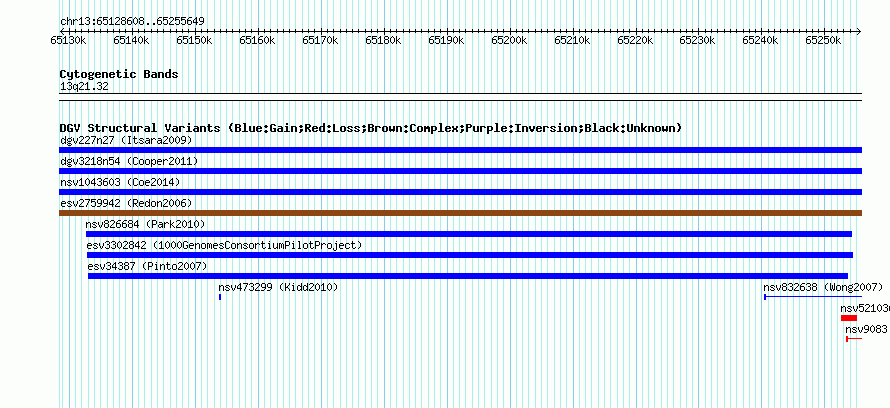The height and width of the screenshot is (408, 890).
Task: Click the DGV Structural Variants track title
Action: tap(370, 128)
